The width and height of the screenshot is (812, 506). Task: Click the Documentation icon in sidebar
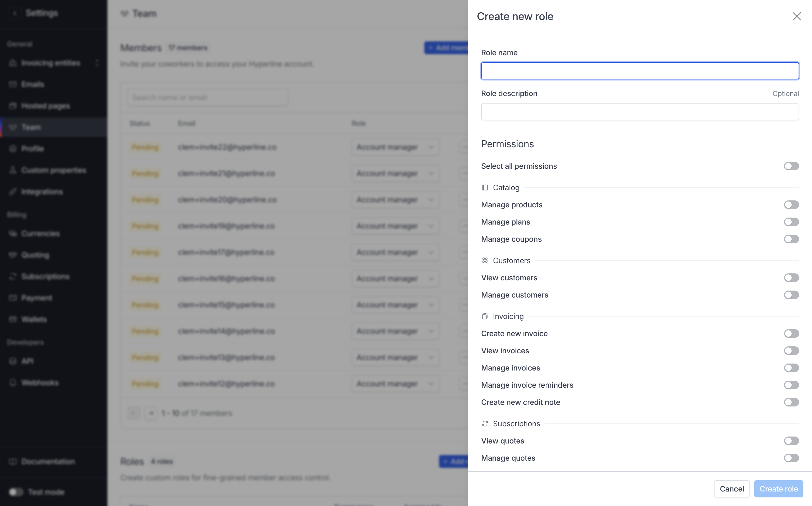point(13,461)
